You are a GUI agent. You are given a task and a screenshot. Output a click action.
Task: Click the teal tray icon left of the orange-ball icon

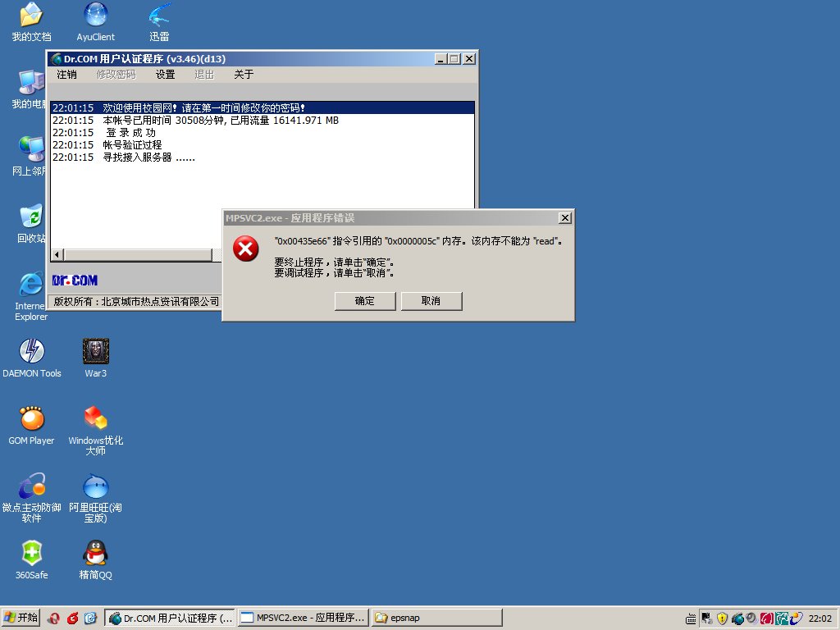(781, 619)
